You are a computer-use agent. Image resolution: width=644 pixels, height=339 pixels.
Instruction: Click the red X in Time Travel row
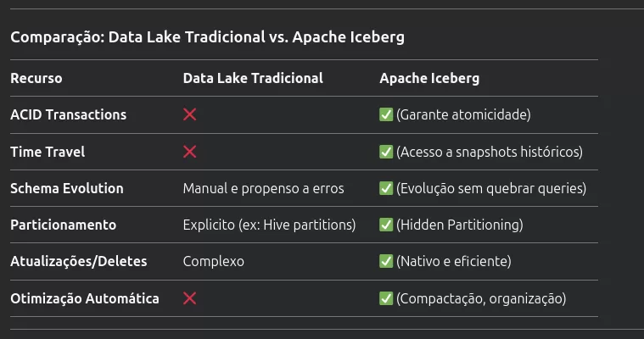pyautogui.click(x=190, y=152)
